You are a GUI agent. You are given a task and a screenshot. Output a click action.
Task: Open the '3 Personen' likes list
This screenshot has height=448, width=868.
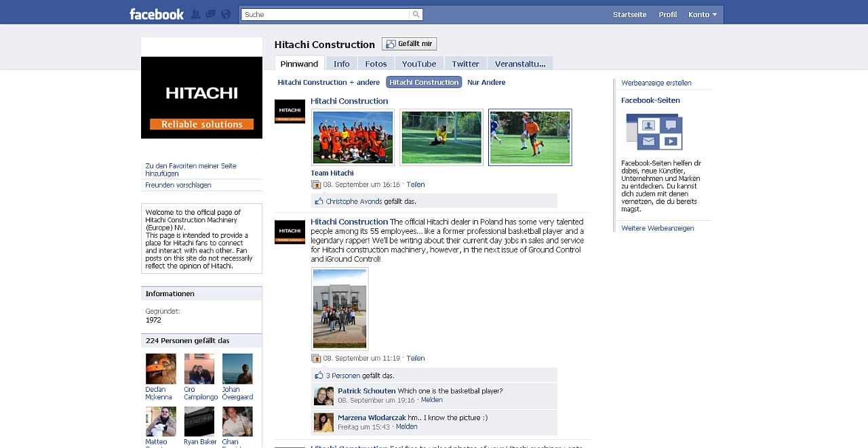[343, 375]
